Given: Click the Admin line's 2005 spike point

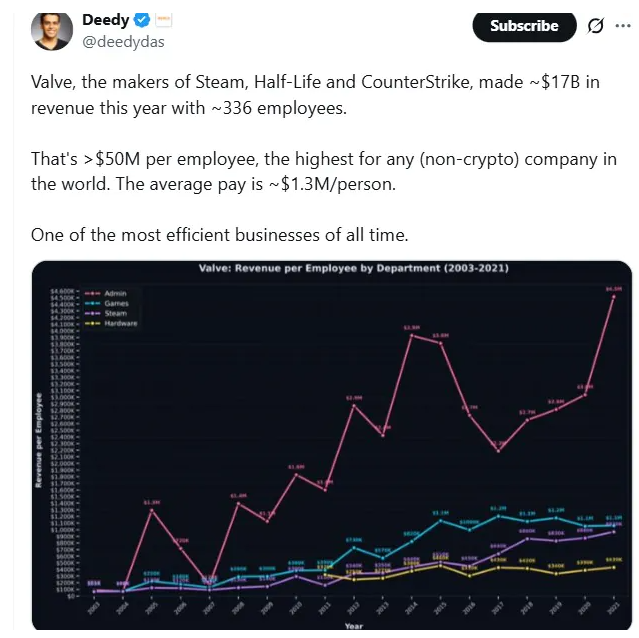Looking at the screenshot, I should coord(152,510).
